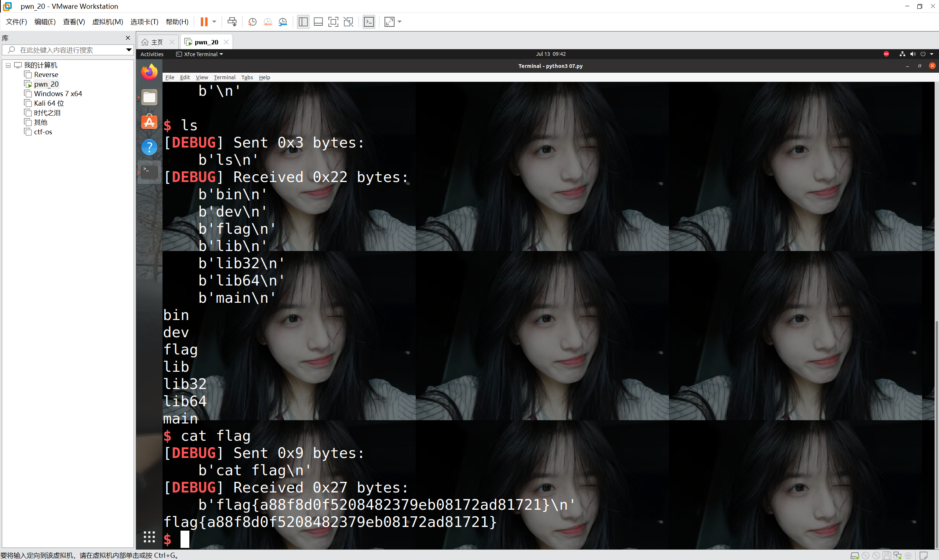Collapse the 我的计算机 tree node
939x560 pixels.
[8, 65]
